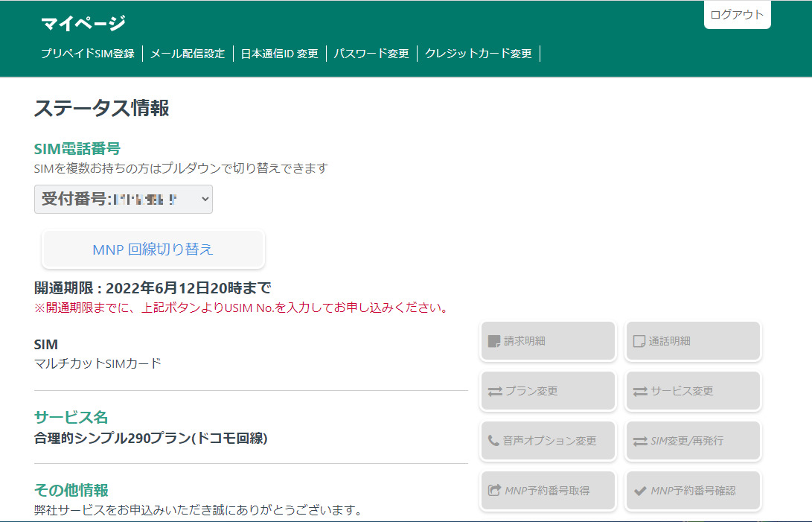Screen dimensions: 812x522
Task: Click the 通話明細 call details note icon
Action: tap(639, 341)
